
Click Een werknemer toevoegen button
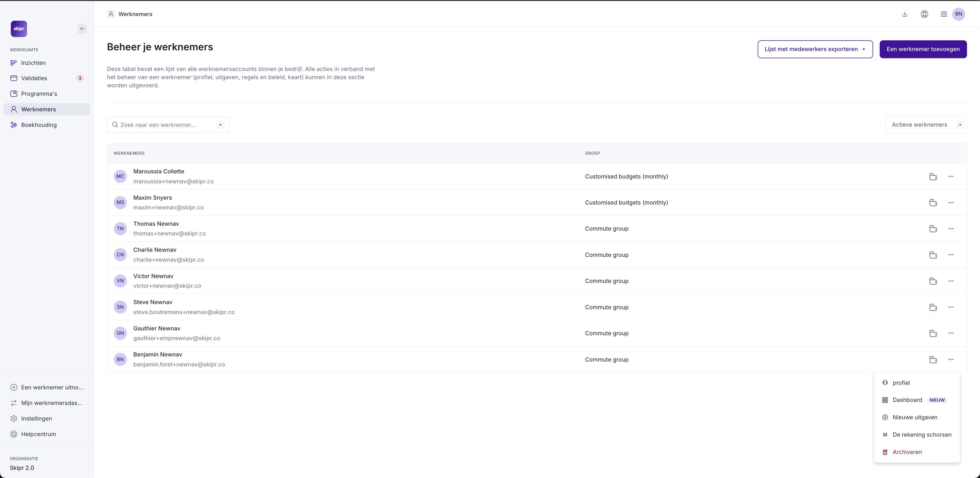[923, 49]
